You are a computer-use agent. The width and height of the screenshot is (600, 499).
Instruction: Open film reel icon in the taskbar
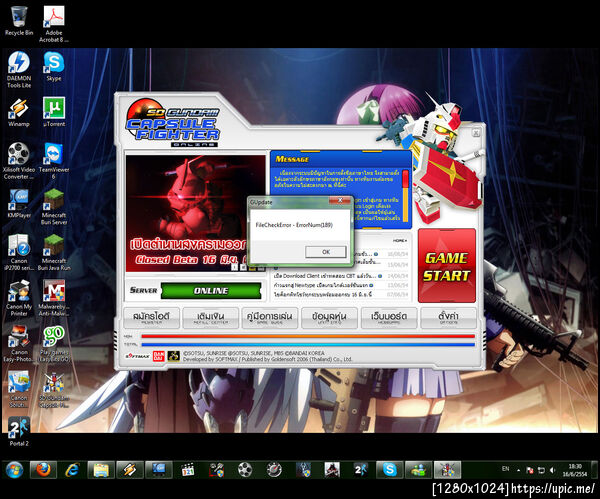(245, 470)
